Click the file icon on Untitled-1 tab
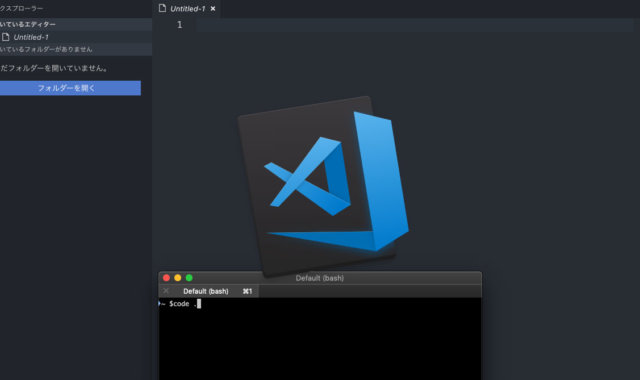This screenshot has width=640, height=380. (x=162, y=8)
